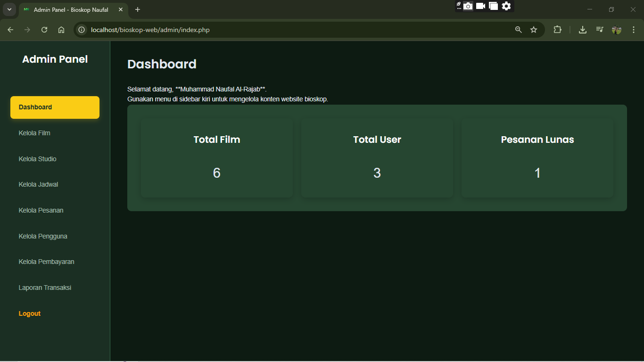Select Kelola Studio from the sidebar
The height and width of the screenshot is (362, 644).
(x=38, y=159)
